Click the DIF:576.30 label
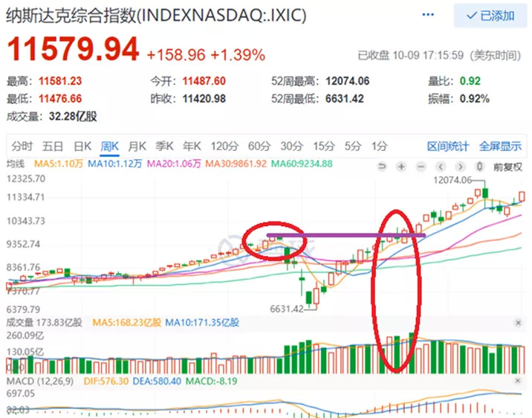This screenshot has width=532, height=418. coord(106,381)
